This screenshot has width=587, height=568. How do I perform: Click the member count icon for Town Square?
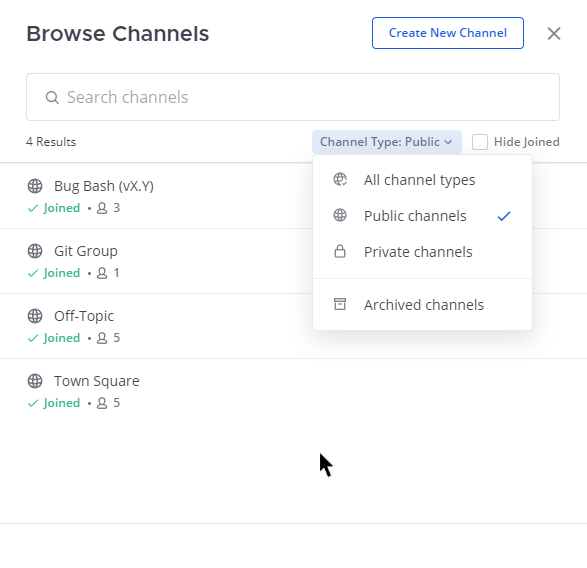click(102, 403)
